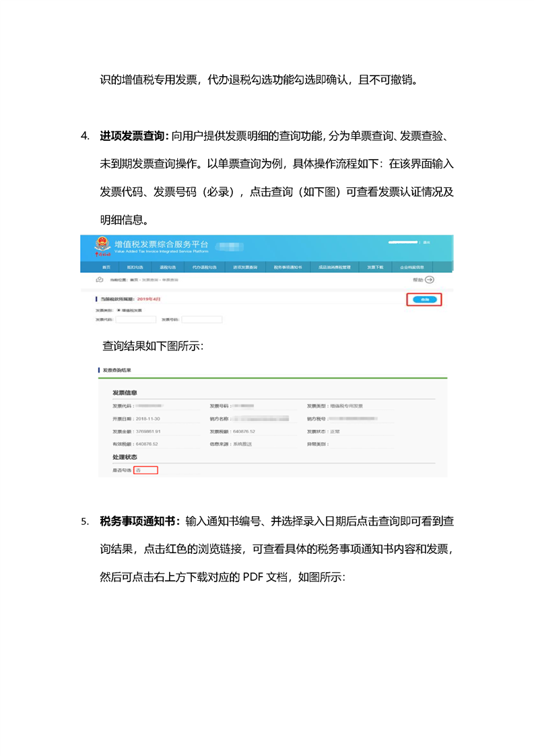Click the 销方名称 field label
Screen dimensions: 534x756
221,419
